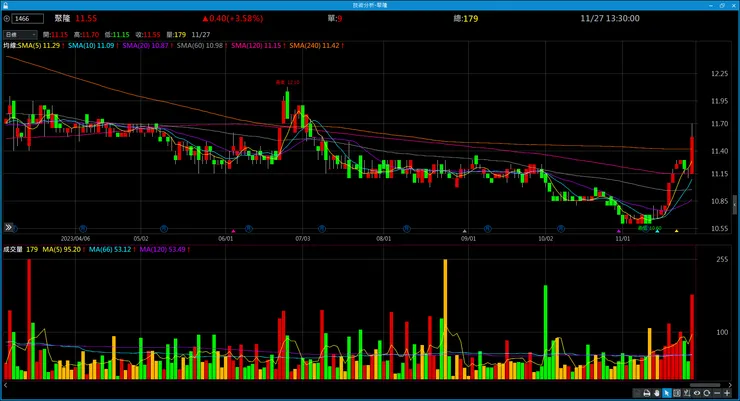Click the 10.55 price axis label
The width and height of the screenshot is (740, 401).
[719, 228]
